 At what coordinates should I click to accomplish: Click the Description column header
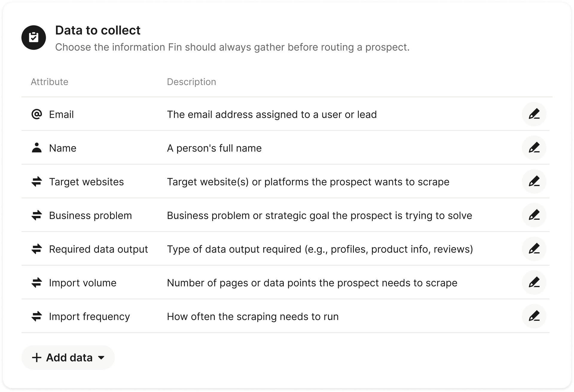(191, 82)
